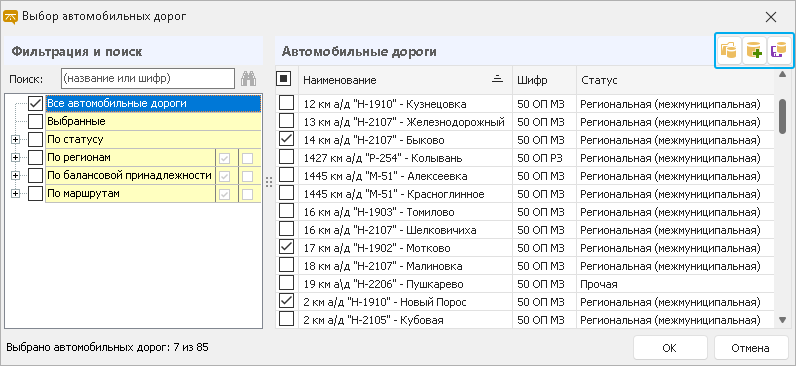Select По балансовой принадлежности tree label
Viewport: 796px width, 366px height.
130,176
